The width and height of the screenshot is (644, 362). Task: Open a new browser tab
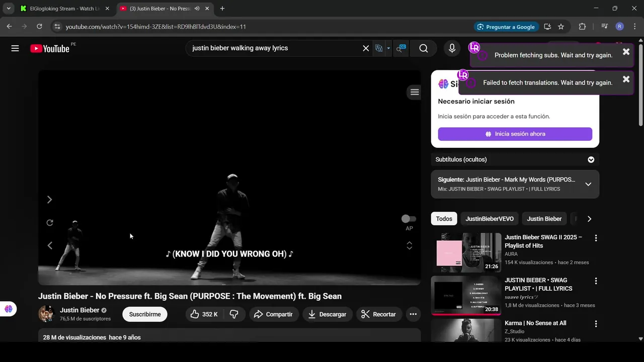click(222, 9)
